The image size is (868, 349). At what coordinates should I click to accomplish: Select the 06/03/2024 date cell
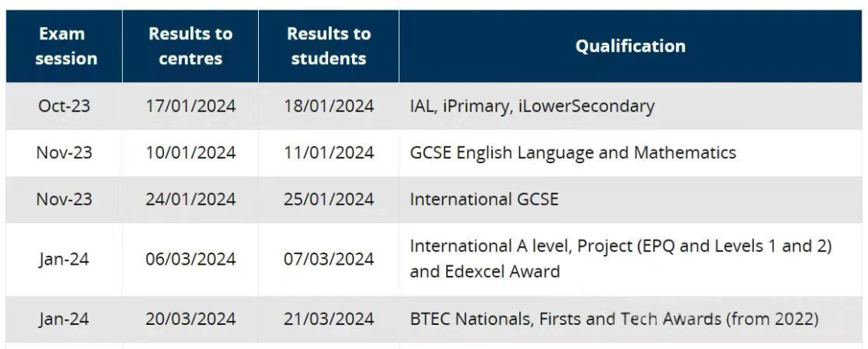[190, 259]
